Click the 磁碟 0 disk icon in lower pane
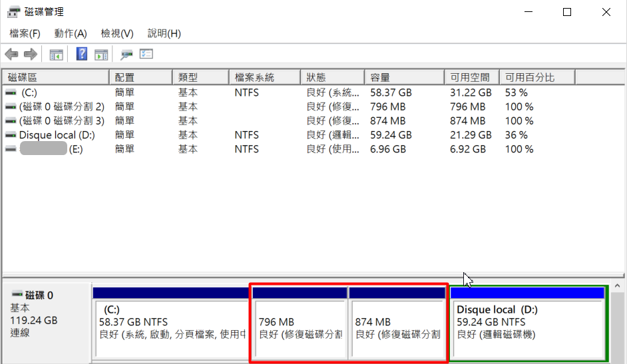 [x=17, y=295]
